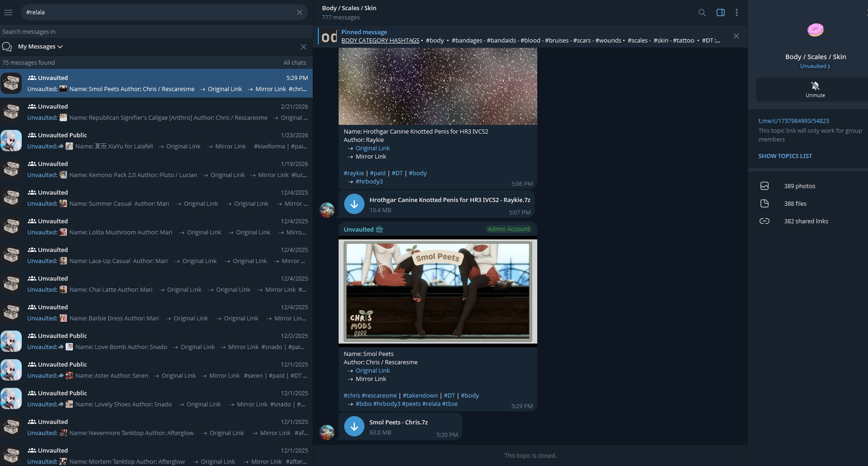Remove the My Messages search filter
This screenshot has width=868, height=466.
tap(303, 47)
